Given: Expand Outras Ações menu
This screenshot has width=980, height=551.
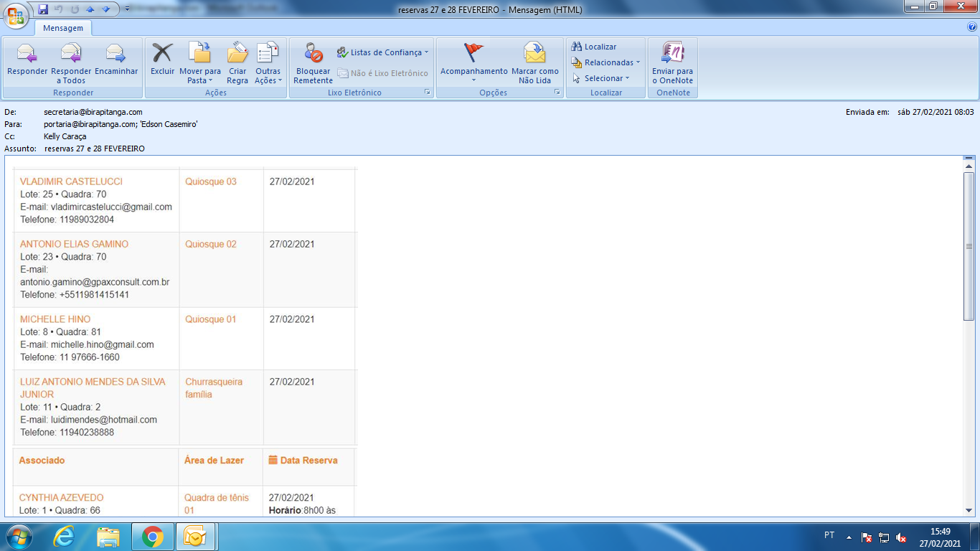Looking at the screenshot, I should tap(268, 76).
